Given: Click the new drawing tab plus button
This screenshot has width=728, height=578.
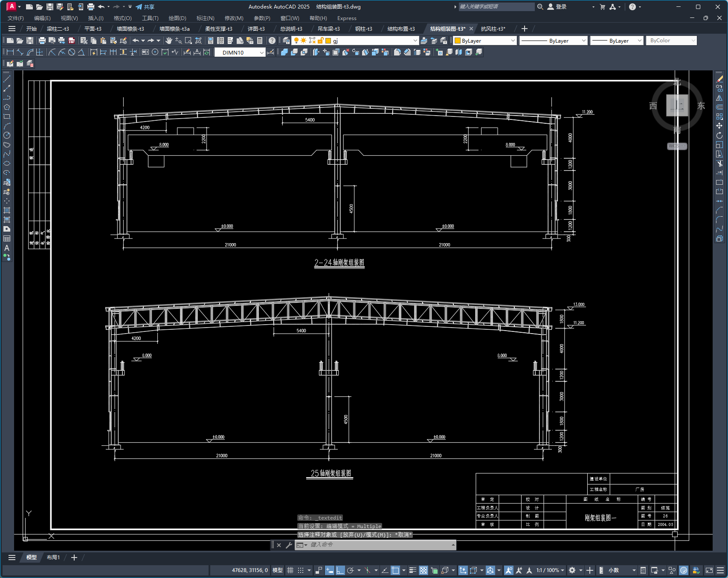Looking at the screenshot, I should point(525,29).
